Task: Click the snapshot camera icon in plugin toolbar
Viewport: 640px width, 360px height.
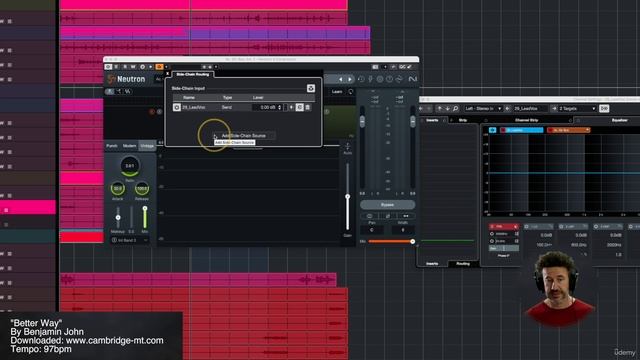Action: tap(375, 67)
